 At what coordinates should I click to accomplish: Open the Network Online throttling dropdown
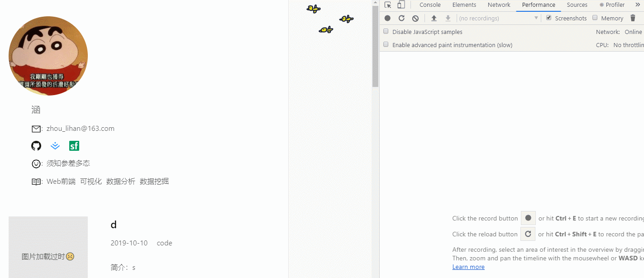tap(634, 32)
